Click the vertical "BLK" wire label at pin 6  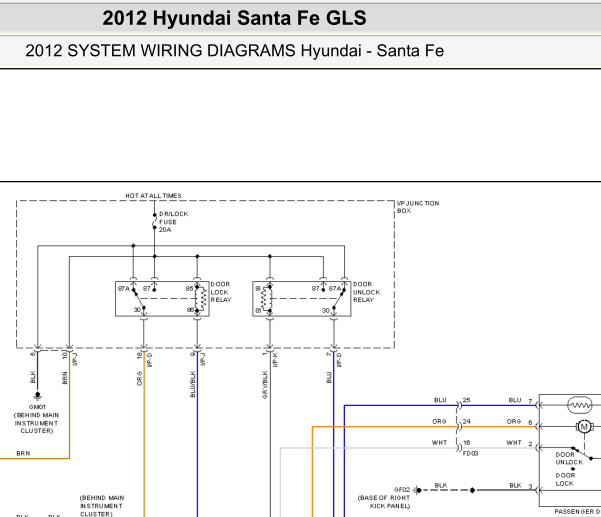tap(33, 377)
